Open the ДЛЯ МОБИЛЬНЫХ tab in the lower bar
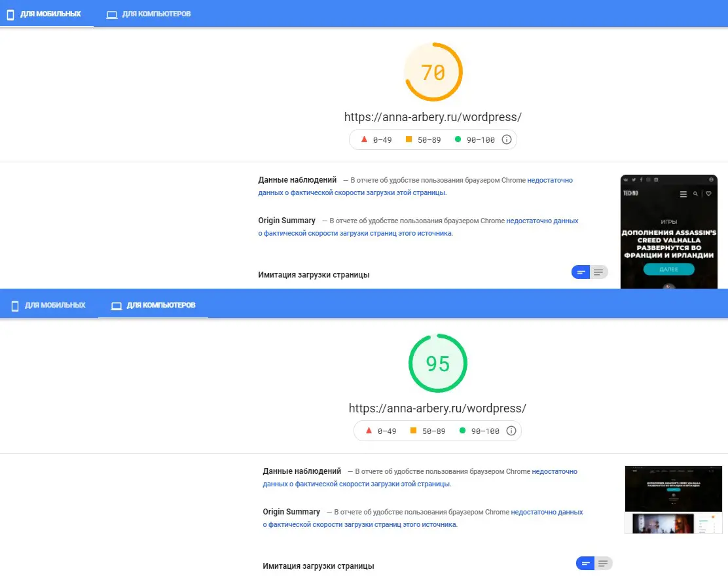The height and width of the screenshot is (576, 728). 55,306
